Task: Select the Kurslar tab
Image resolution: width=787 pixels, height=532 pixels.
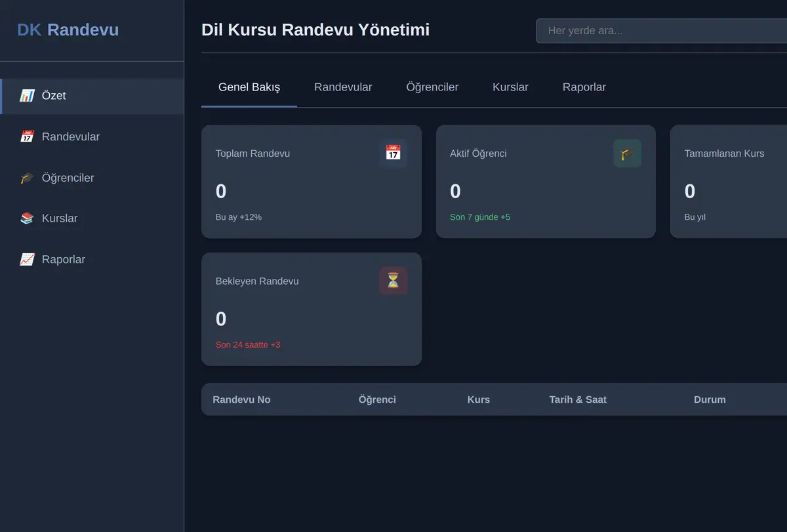Action: 510,87
